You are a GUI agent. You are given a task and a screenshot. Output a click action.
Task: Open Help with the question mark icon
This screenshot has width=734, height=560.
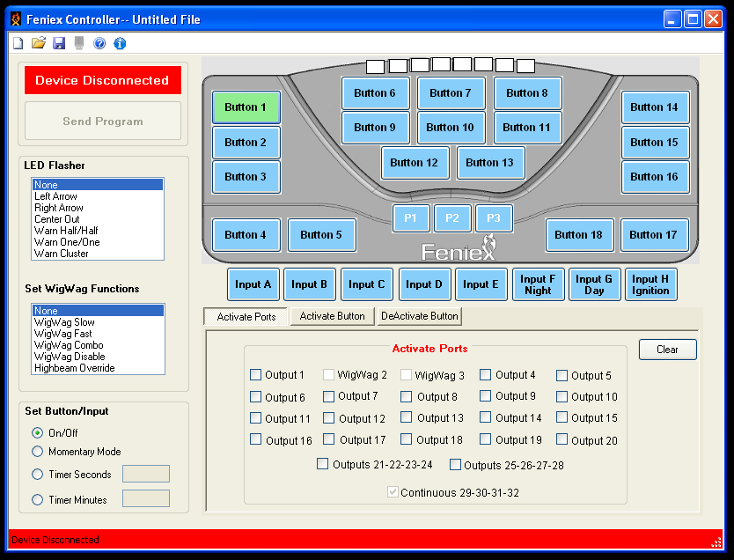pos(99,43)
